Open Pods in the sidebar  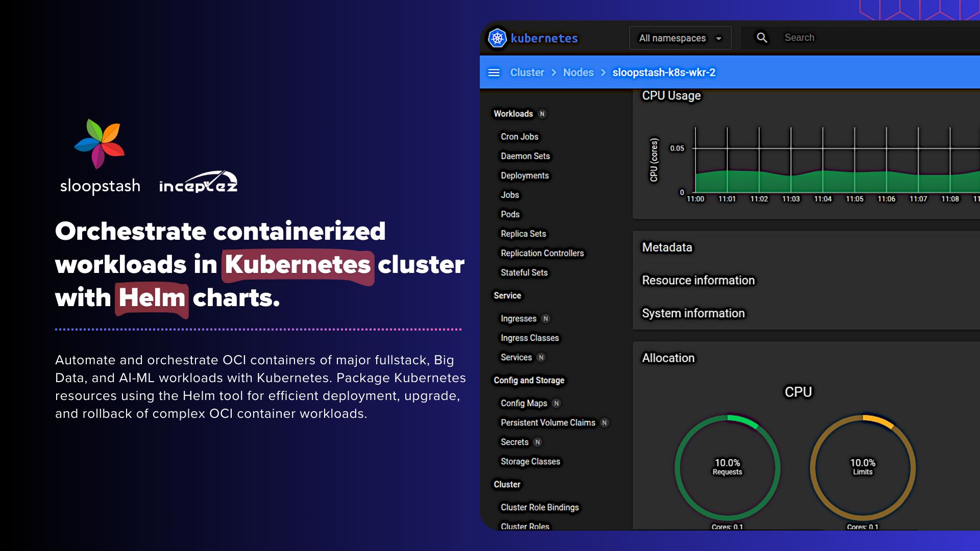tap(510, 214)
